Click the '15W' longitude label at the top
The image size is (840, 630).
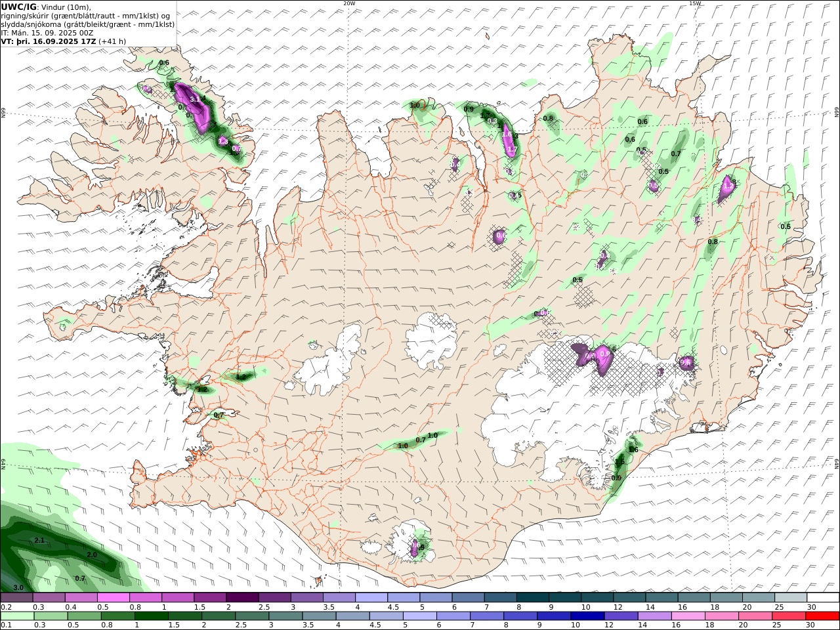coord(695,3)
